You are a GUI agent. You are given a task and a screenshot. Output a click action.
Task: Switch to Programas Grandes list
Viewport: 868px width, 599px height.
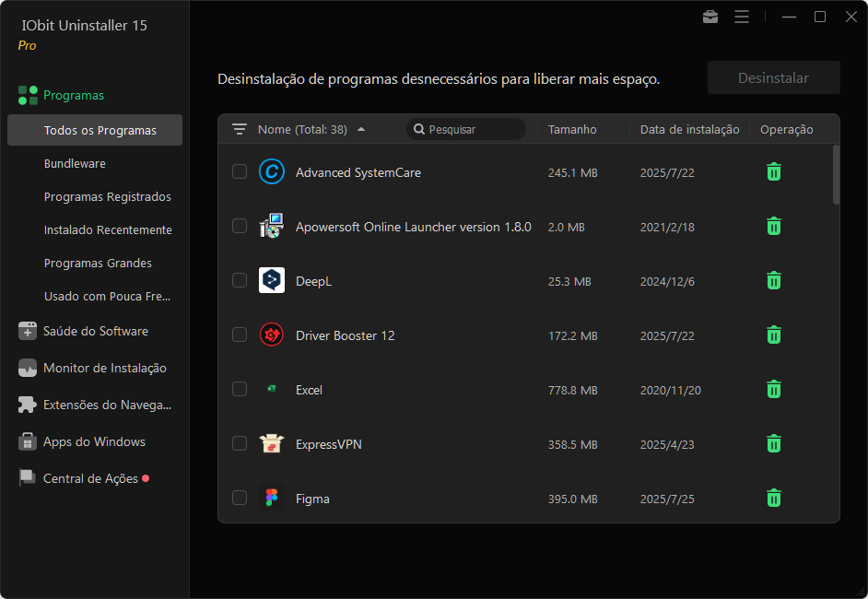pyautogui.click(x=98, y=263)
